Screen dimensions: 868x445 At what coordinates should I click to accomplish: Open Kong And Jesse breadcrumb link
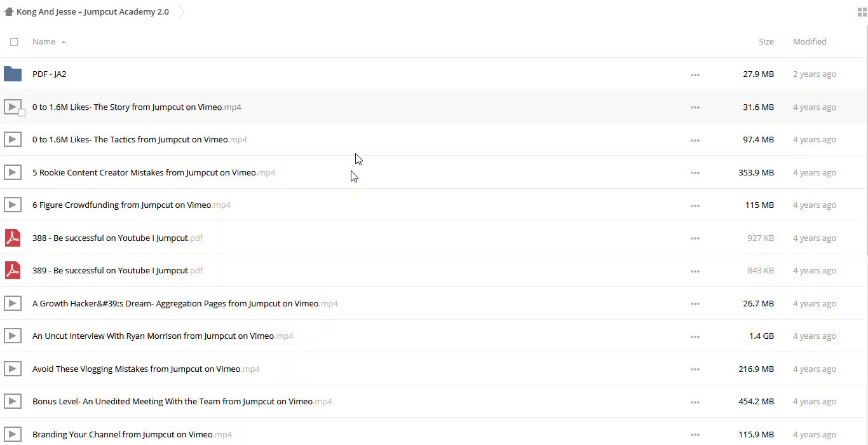(x=93, y=11)
